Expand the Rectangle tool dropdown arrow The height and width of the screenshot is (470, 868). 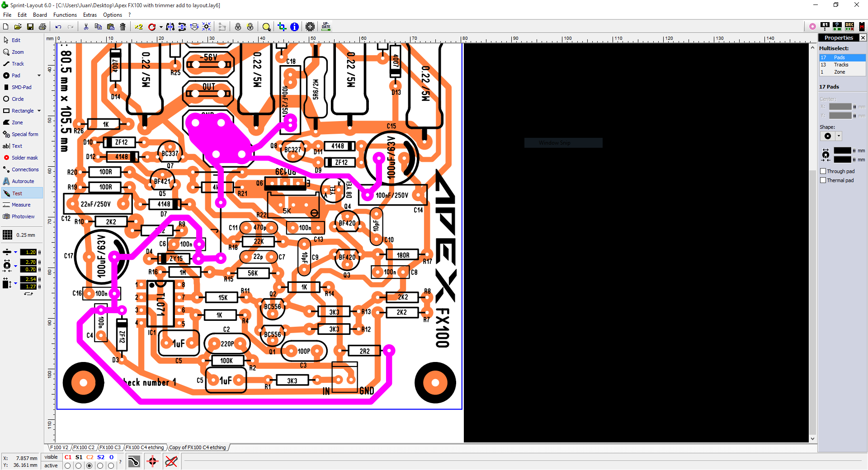click(39, 111)
